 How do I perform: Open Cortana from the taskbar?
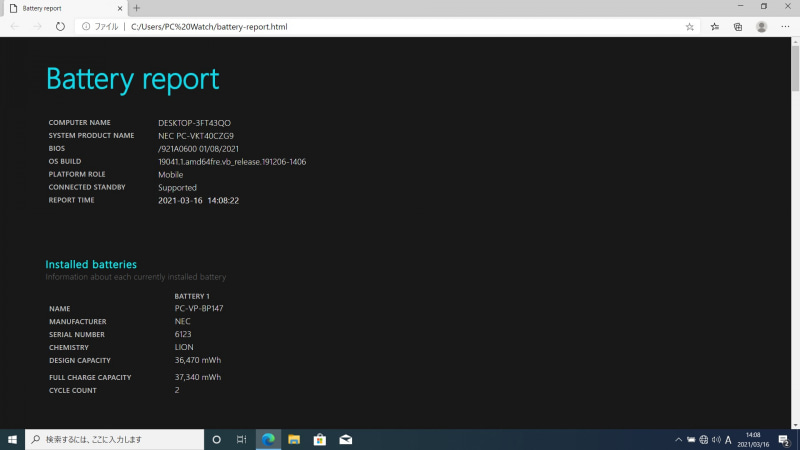click(x=216, y=439)
